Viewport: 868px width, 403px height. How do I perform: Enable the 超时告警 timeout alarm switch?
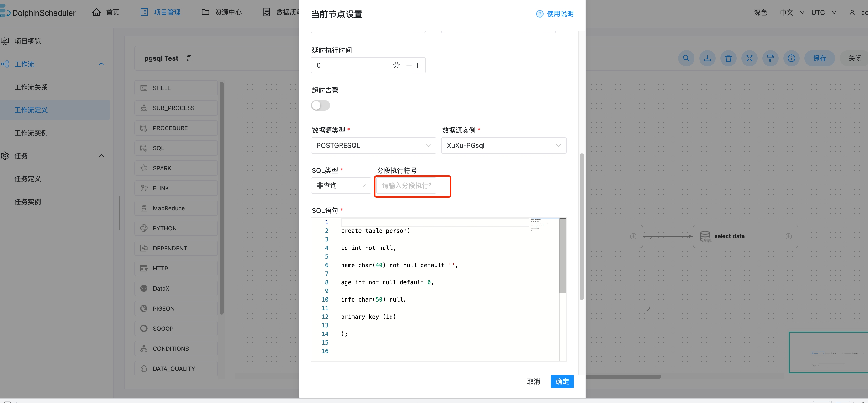click(320, 105)
